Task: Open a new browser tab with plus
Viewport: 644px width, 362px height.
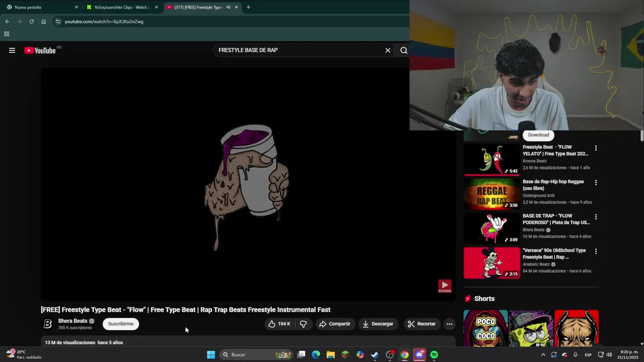Action: [248, 7]
